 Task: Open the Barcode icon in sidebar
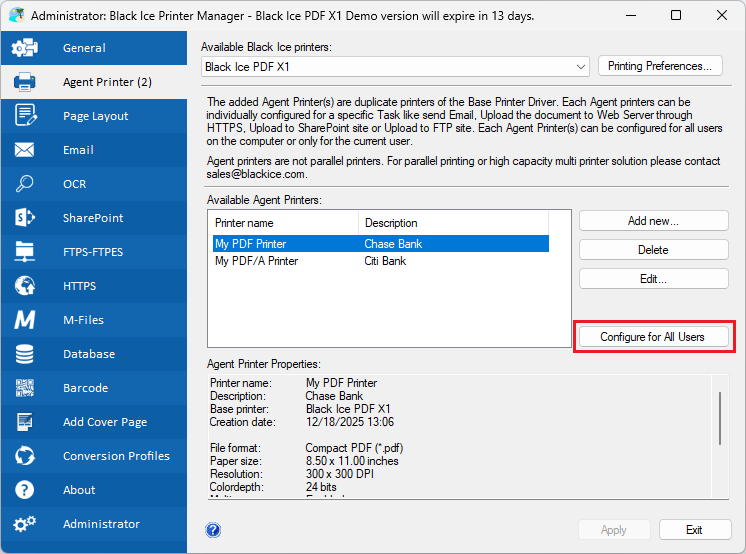[x=25, y=388]
